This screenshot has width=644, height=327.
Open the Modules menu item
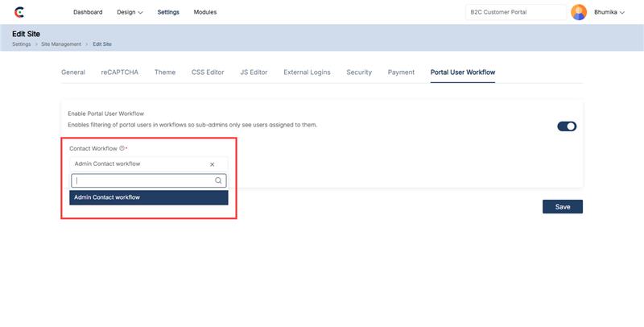tap(205, 12)
